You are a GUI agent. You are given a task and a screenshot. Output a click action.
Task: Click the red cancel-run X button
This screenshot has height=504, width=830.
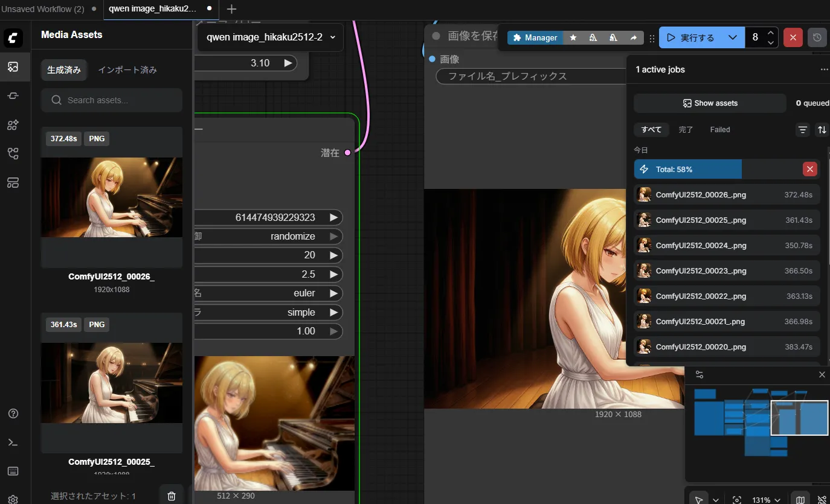point(793,37)
